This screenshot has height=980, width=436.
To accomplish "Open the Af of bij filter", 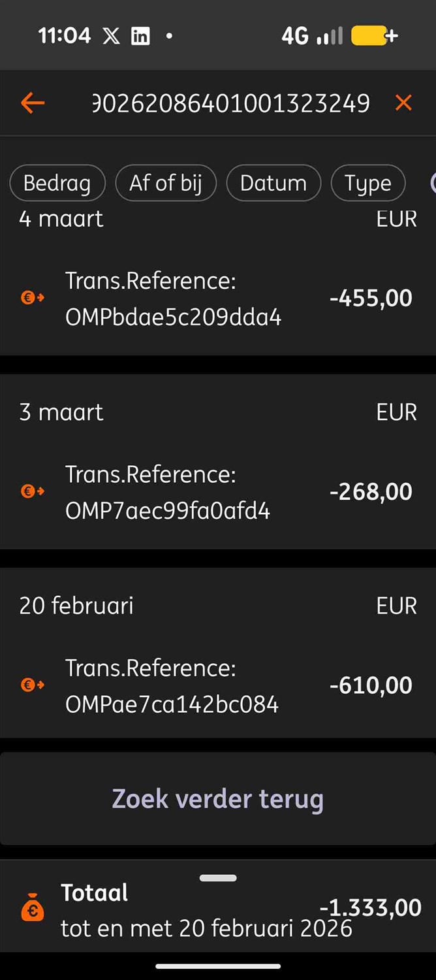I will [166, 183].
